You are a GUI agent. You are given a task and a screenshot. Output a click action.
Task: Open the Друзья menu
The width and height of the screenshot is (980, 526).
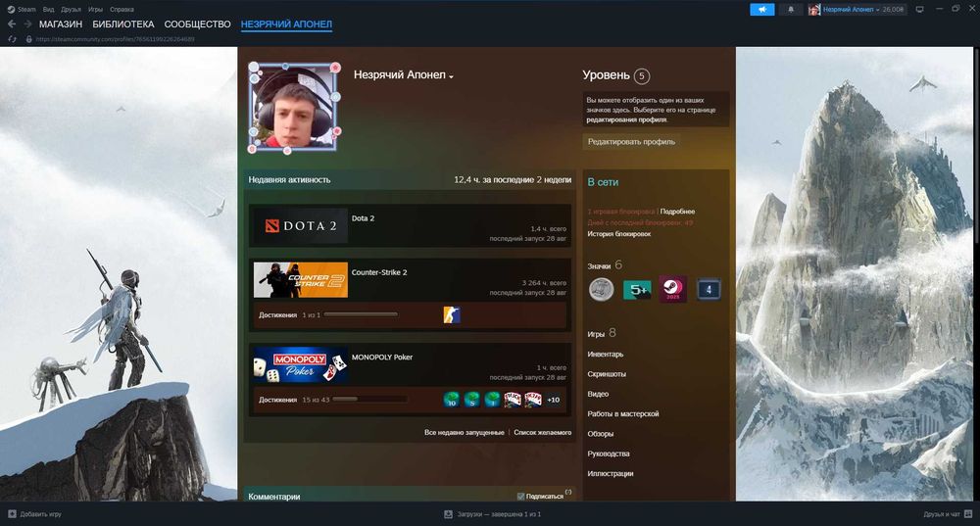(71, 10)
